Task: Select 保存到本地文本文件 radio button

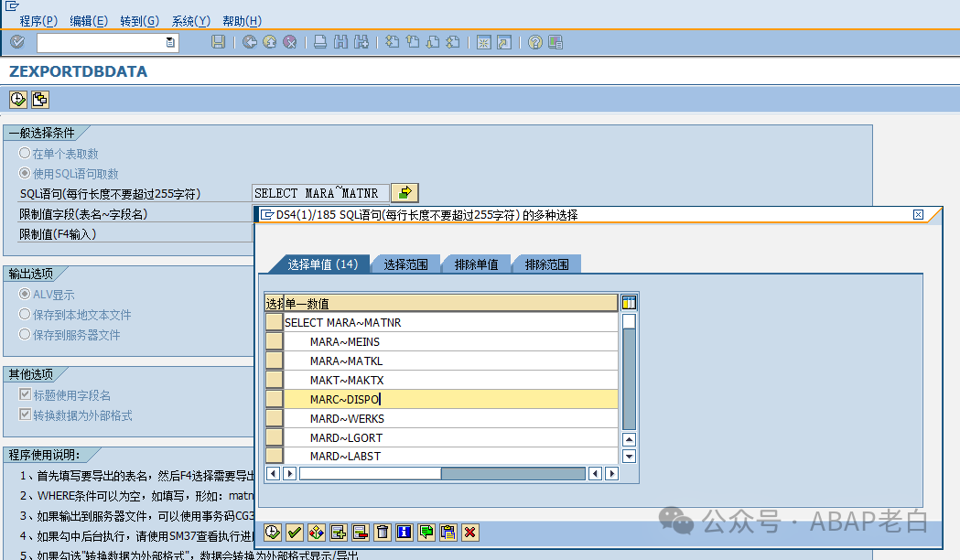Action: pyautogui.click(x=25, y=314)
